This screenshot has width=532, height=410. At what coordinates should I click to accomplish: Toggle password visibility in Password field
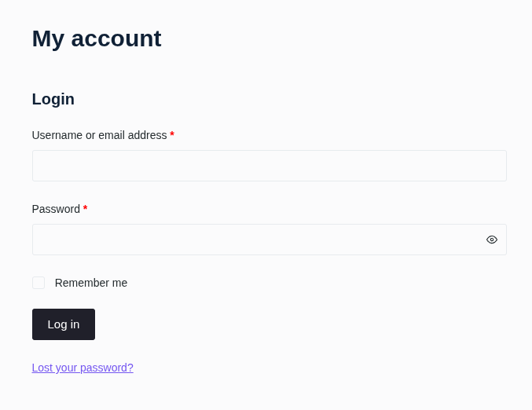tap(492, 240)
